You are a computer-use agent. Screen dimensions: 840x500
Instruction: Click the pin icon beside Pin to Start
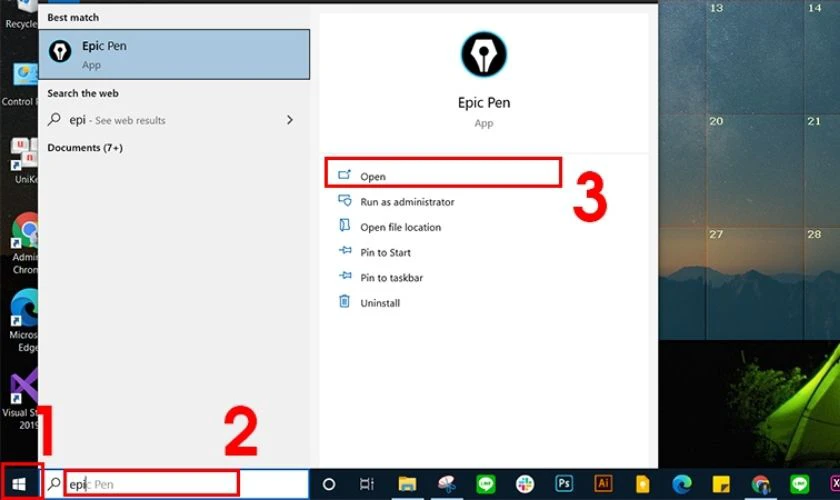click(345, 250)
